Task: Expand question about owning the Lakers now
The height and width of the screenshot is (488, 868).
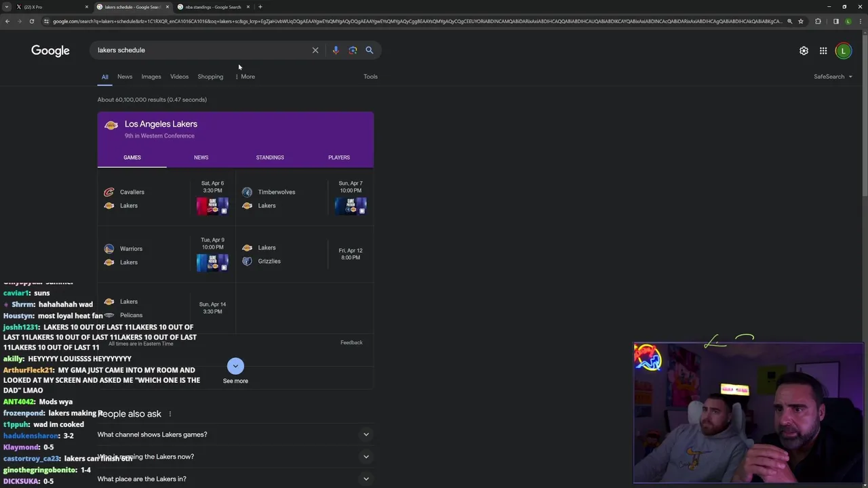Action: pyautogui.click(x=235, y=457)
